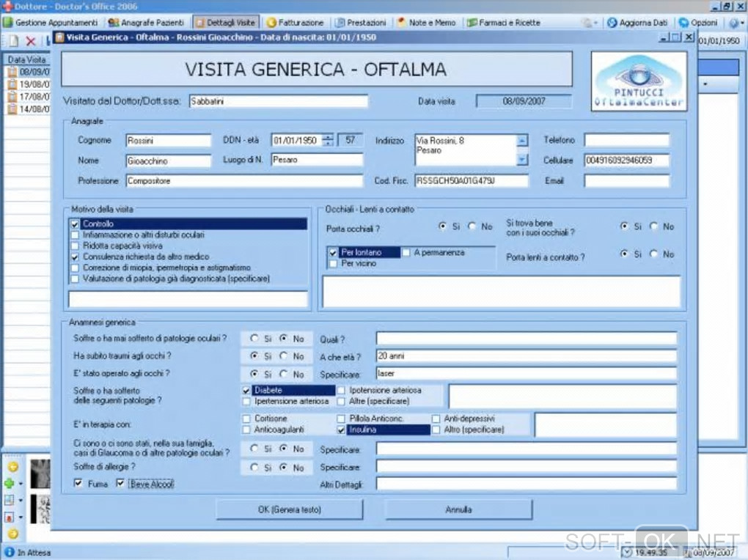Uncheck Fuma checkbox
This screenshot has width=748, height=560.
(78, 483)
